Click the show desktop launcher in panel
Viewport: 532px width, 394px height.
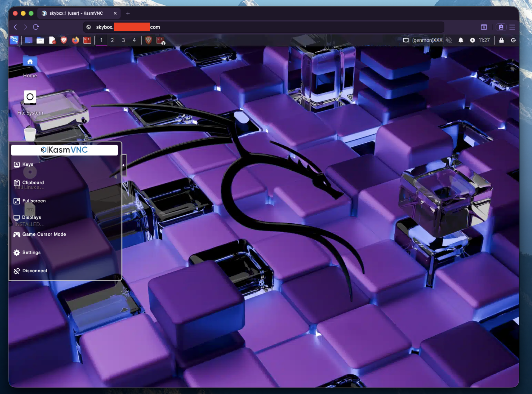(29, 40)
